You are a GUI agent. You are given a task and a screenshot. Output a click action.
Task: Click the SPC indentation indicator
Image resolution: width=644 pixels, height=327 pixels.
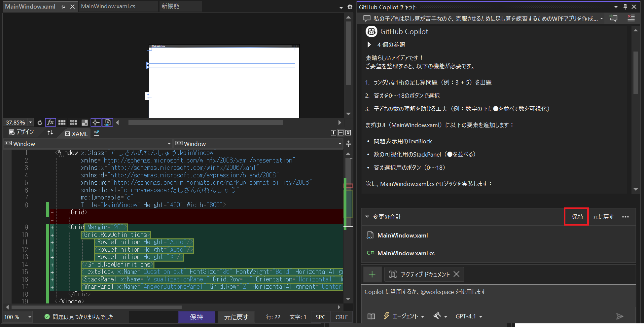(320, 317)
